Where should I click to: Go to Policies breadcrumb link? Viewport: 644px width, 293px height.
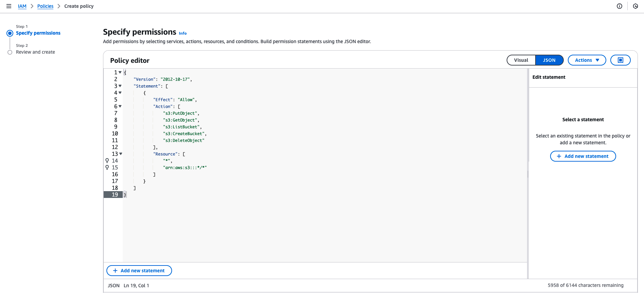[45, 6]
